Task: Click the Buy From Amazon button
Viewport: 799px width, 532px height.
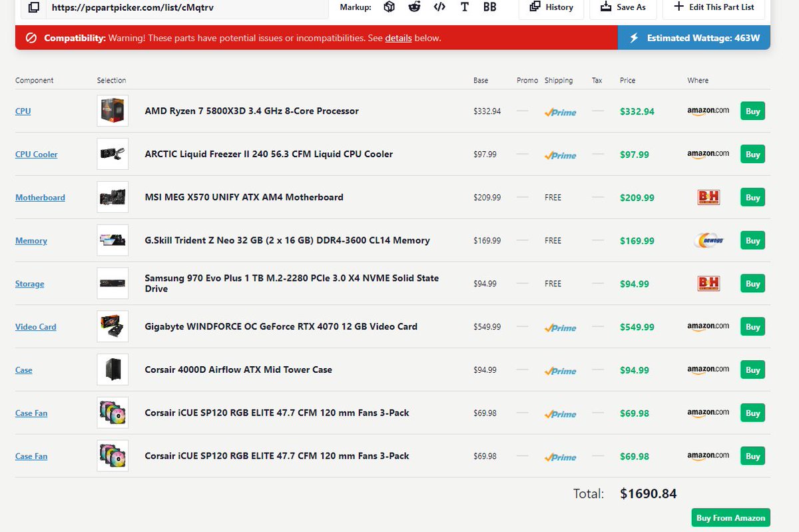Action: (x=731, y=517)
